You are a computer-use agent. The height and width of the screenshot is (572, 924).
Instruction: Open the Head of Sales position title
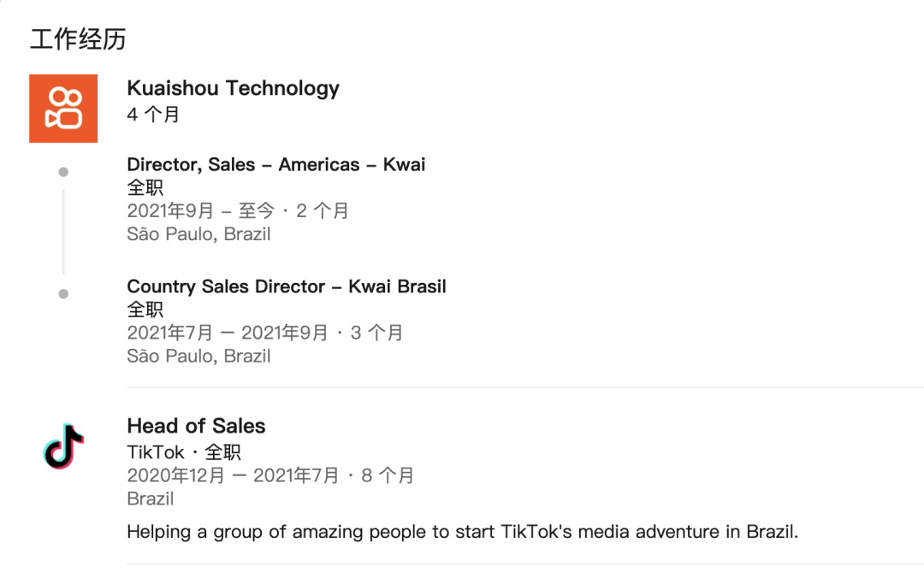point(196,426)
